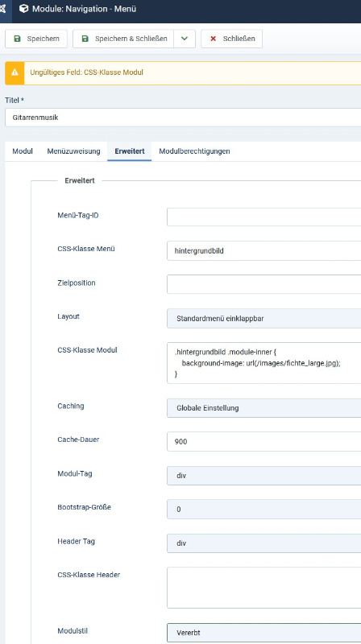Open the Bootstrap-Größe dropdown
Screen dimensions: 361x644
[264, 510]
